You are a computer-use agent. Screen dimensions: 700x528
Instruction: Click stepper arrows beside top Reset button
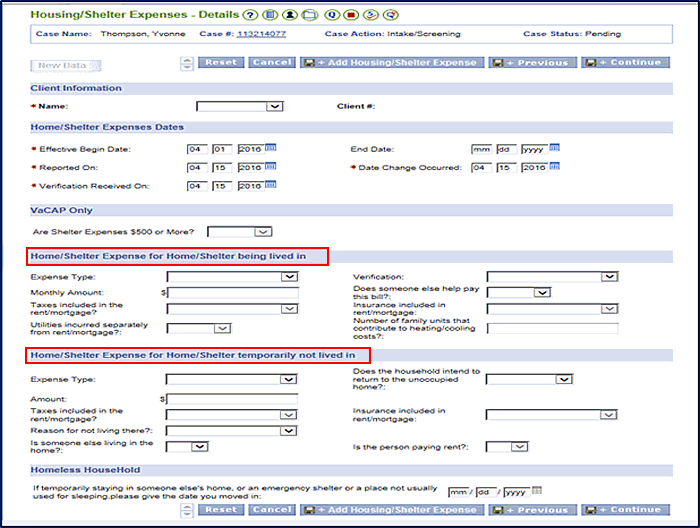[x=187, y=64]
